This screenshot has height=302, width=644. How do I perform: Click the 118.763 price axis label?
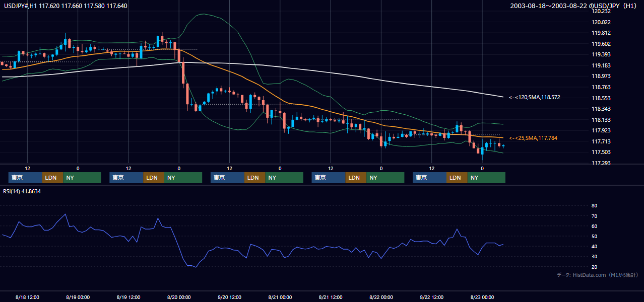click(602, 87)
